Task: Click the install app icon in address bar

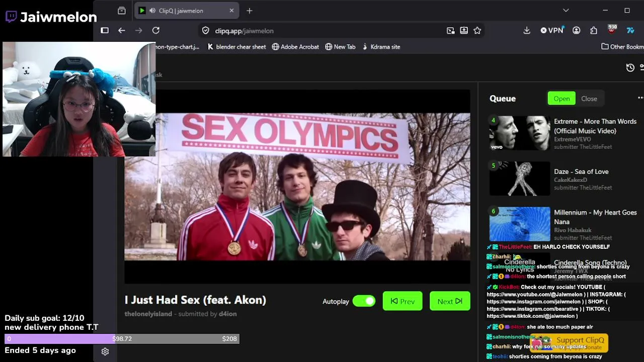Action: 464,31
